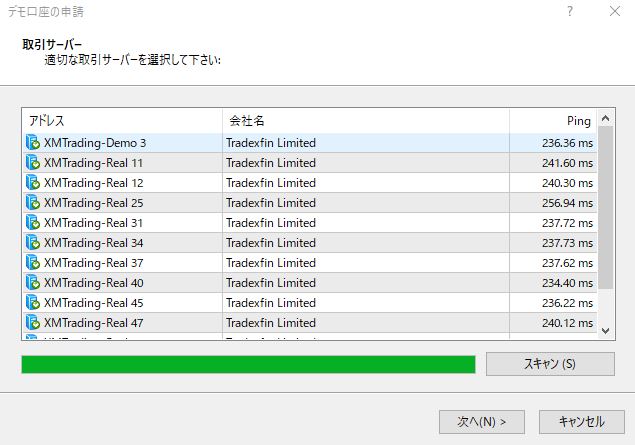Click Tradexfin Limited in the Real 40 row

[x=271, y=283]
